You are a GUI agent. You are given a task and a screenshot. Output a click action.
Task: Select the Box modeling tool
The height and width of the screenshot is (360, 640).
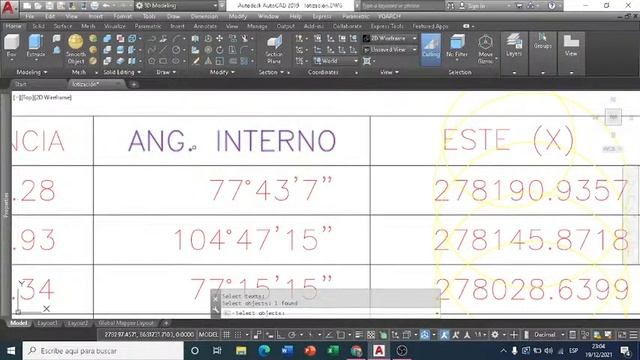[12, 46]
